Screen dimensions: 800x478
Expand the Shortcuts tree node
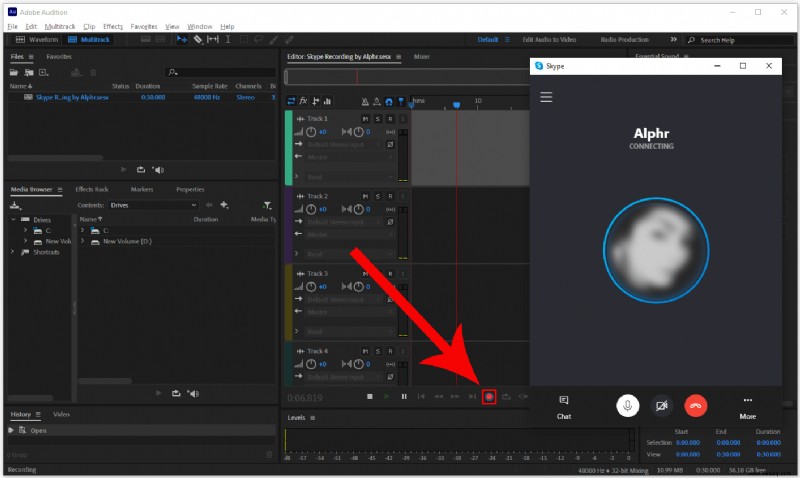tap(13, 251)
